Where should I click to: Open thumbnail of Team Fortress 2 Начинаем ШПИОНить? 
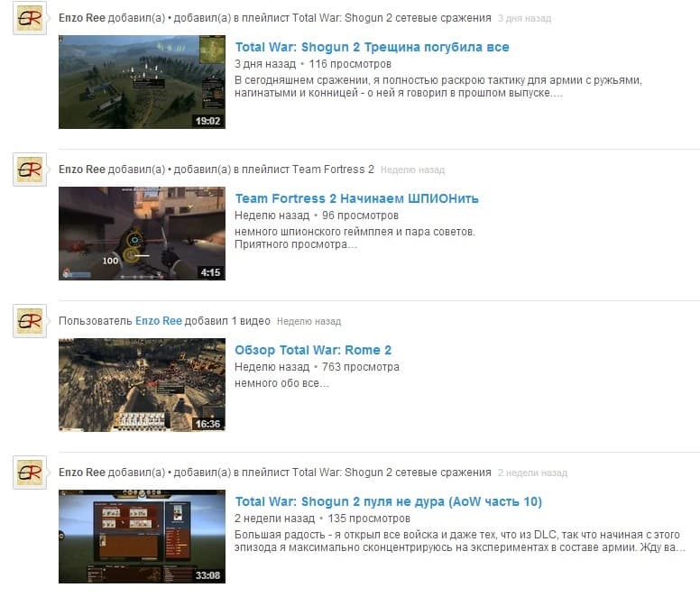point(142,234)
